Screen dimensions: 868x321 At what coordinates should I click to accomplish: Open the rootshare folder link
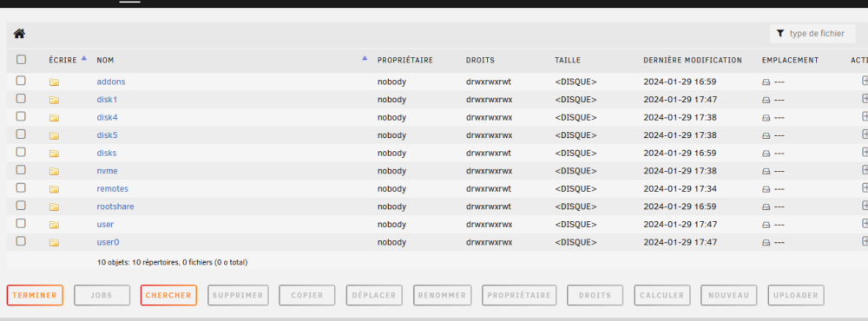[115, 206]
